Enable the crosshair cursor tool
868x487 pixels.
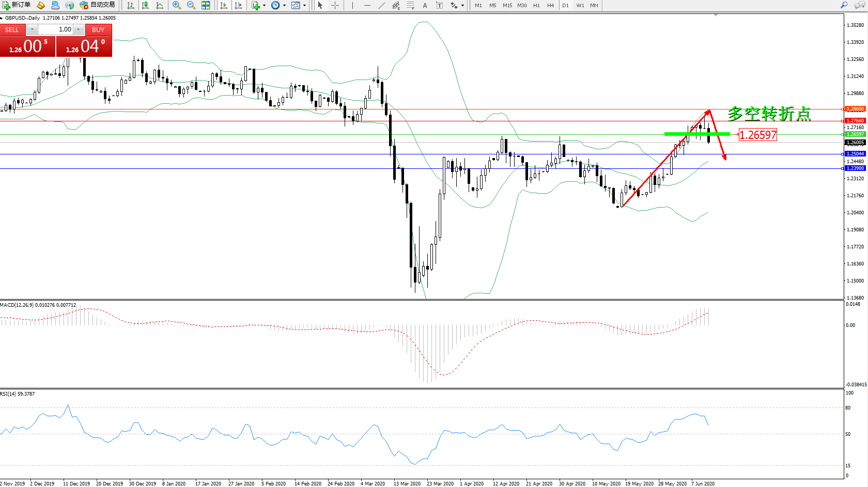(335, 5)
